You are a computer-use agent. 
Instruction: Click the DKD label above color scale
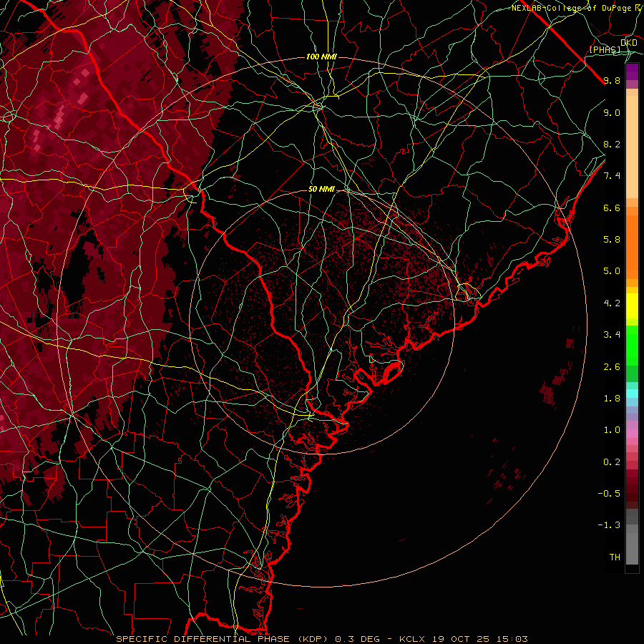point(629,43)
